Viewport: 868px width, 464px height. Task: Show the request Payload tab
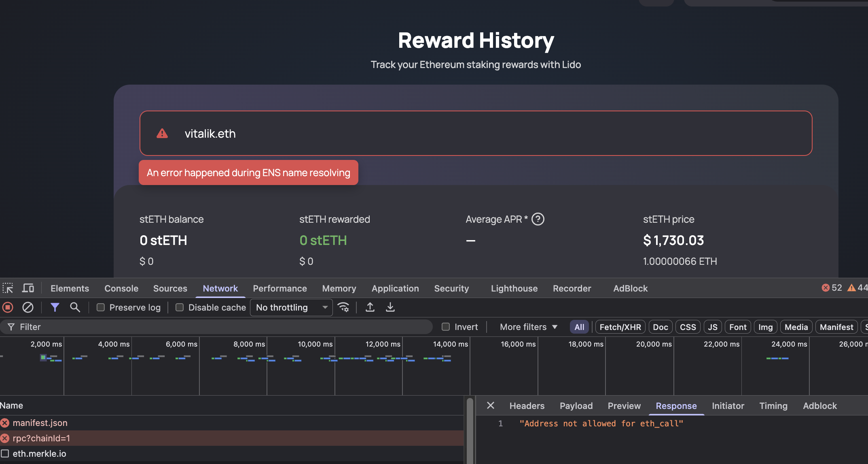click(576, 406)
